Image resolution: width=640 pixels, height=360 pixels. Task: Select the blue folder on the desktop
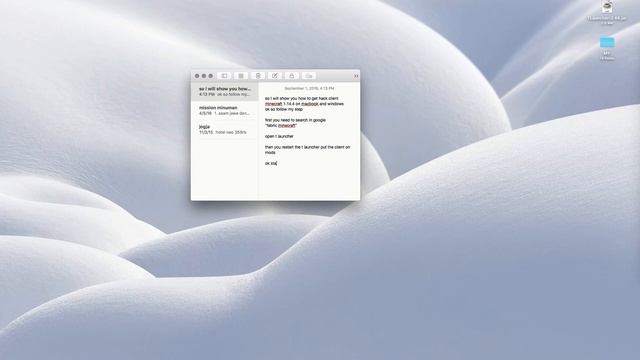[x=607, y=42]
